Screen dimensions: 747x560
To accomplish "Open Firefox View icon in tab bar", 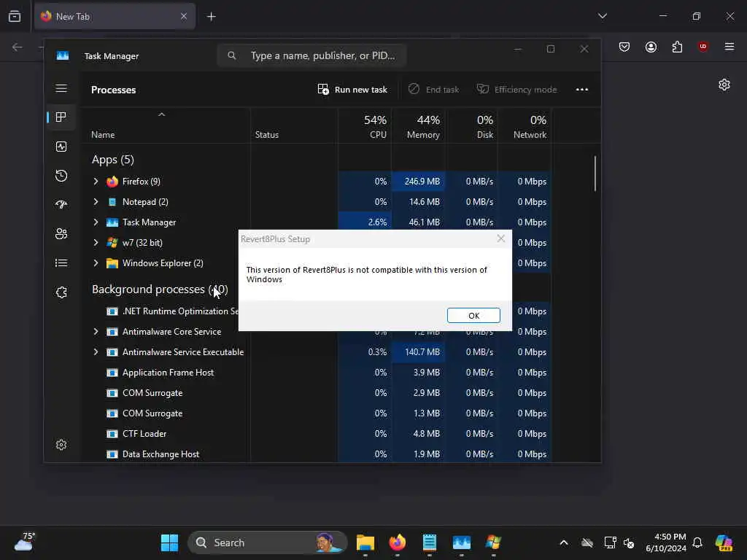I will click(x=15, y=16).
